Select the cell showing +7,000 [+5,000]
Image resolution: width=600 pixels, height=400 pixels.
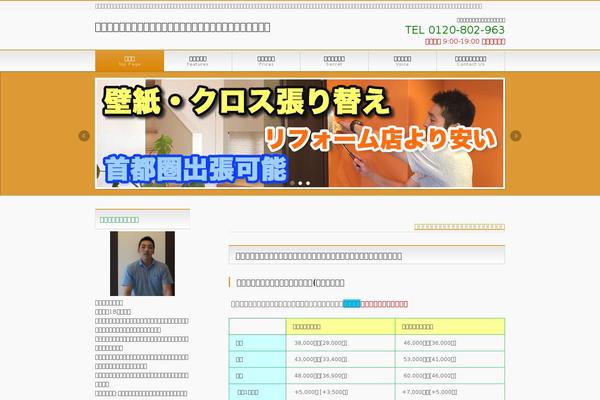tap(450, 392)
